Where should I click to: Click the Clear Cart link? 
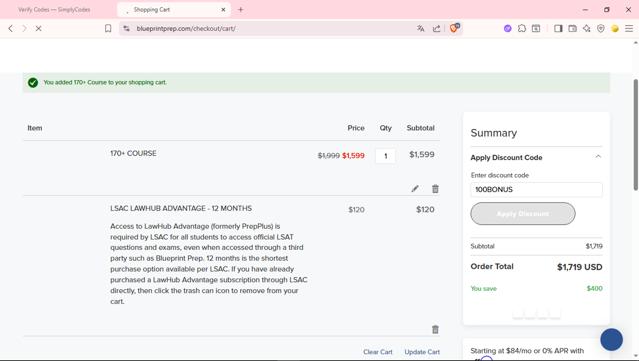pos(378,352)
